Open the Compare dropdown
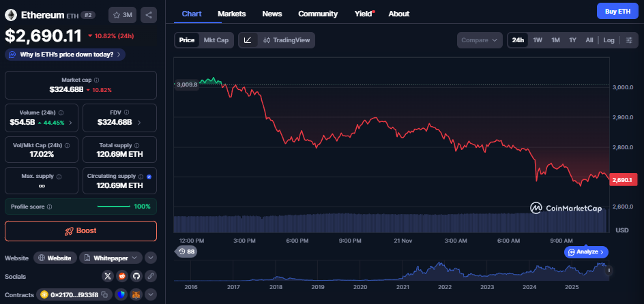This screenshot has height=304, width=644. coord(480,40)
